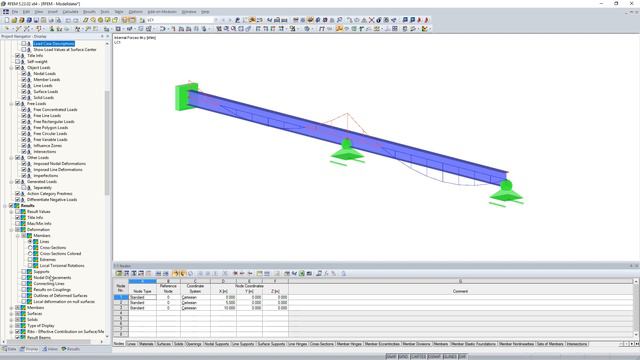Toggle SNAP in the status bar
The image size is (640, 360).
[391, 357]
